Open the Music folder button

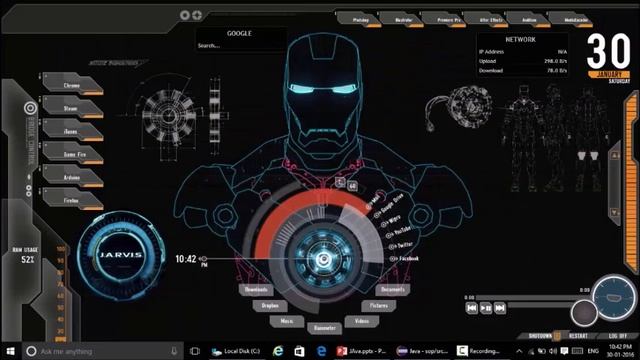(287, 321)
